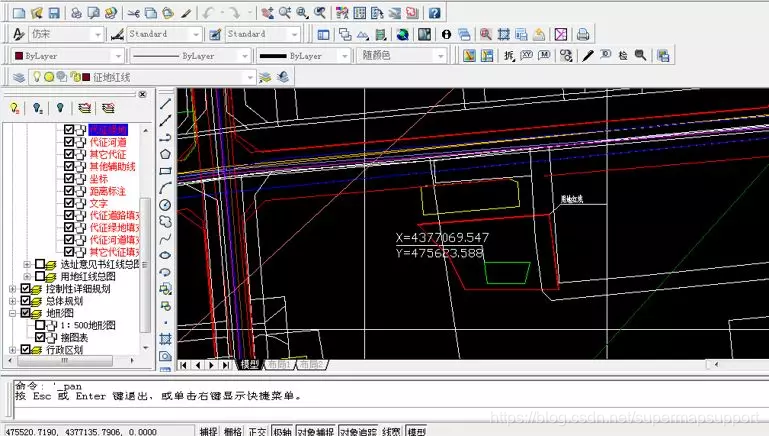Check the 用地红线总图 checkbox
Viewport: 769px width, 436px height.
point(40,277)
